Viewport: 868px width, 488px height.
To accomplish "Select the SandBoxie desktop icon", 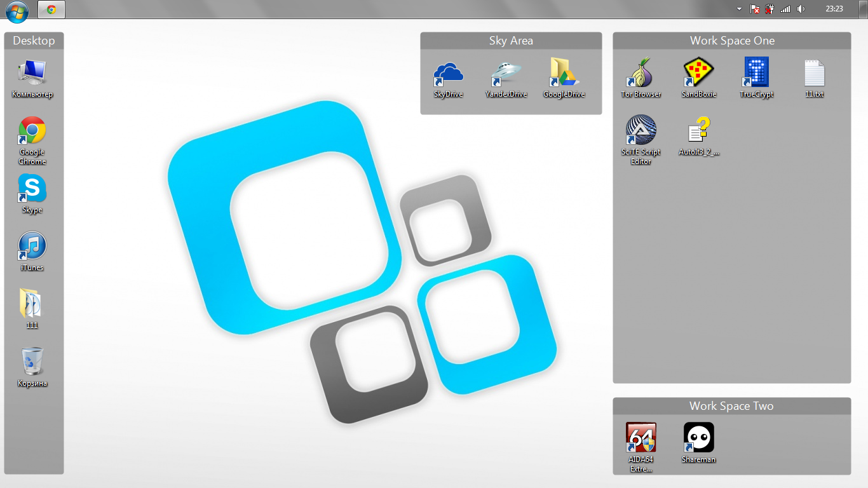I will pyautogui.click(x=698, y=72).
